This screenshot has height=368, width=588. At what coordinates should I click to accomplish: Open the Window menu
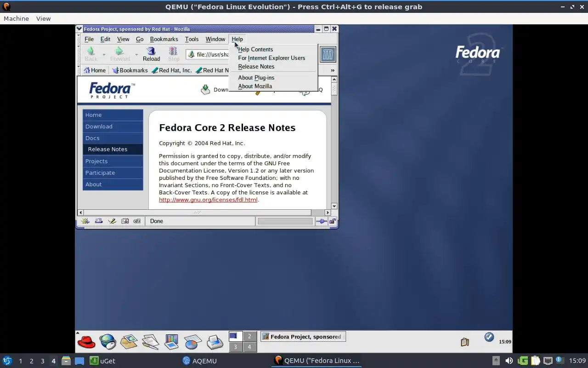215,39
